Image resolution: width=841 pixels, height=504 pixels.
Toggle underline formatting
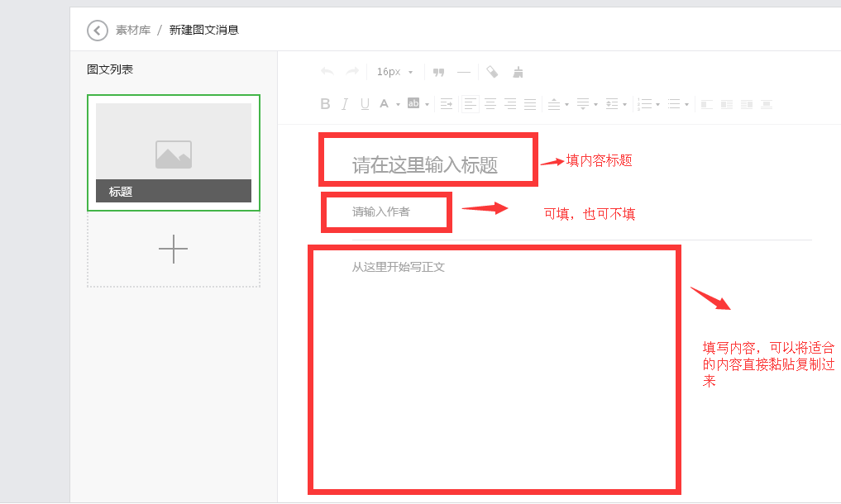(x=365, y=104)
